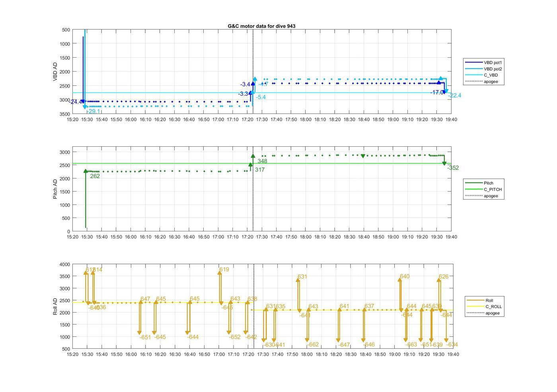This screenshot has width=557, height=392.
Task: Click the 'Pitch AD' y-axis label
Action: tap(55, 189)
